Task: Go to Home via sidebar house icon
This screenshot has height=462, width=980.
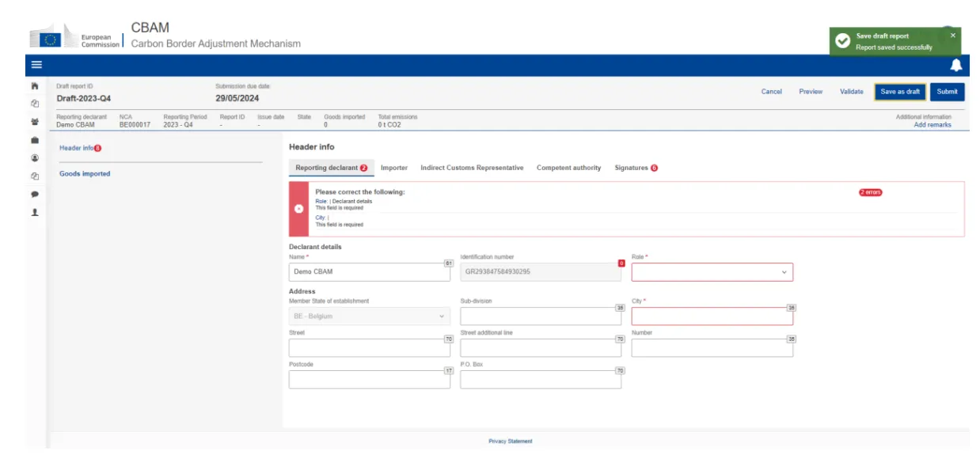Action: [35, 85]
